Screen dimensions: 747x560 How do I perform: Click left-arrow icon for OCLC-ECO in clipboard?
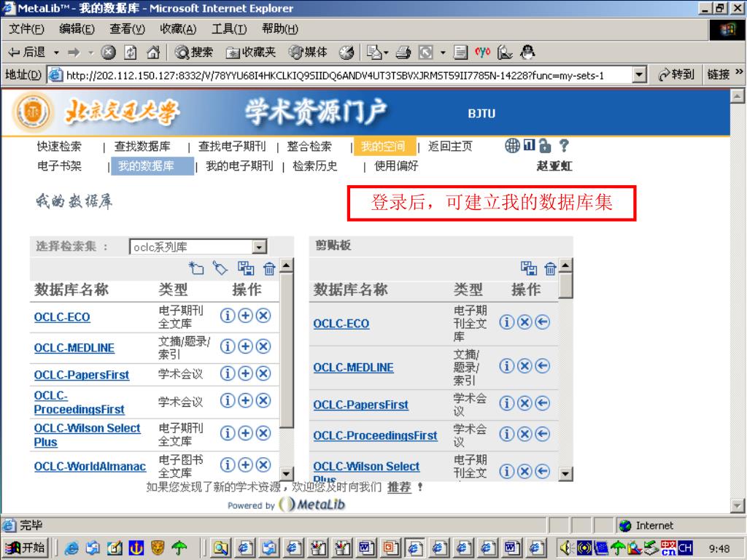point(542,322)
